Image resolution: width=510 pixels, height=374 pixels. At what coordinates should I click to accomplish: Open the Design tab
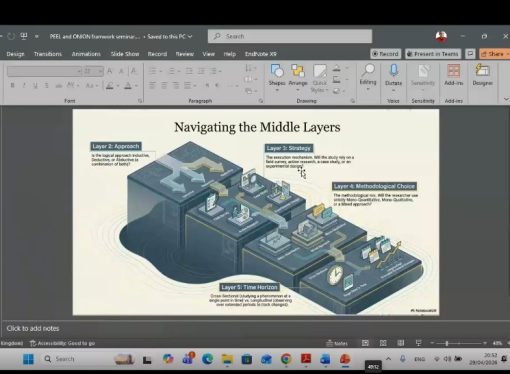[15, 54]
